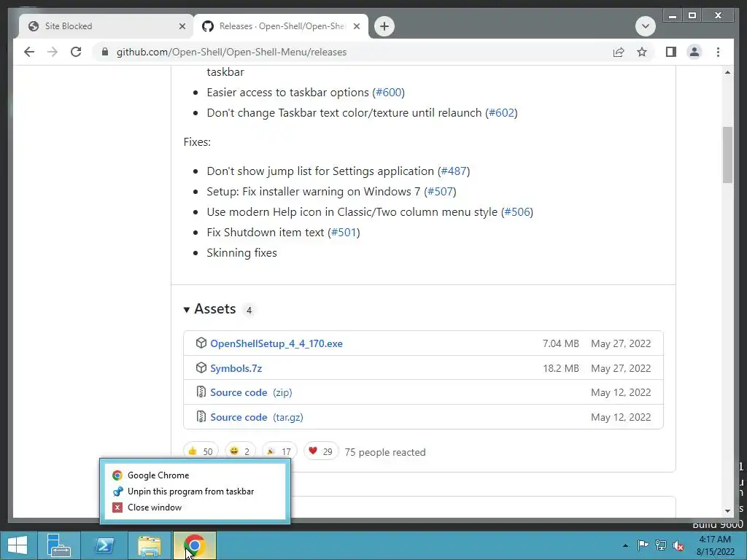Click package icon beside Symbols.7z
This screenshot has width=747, height=560.
201,367
